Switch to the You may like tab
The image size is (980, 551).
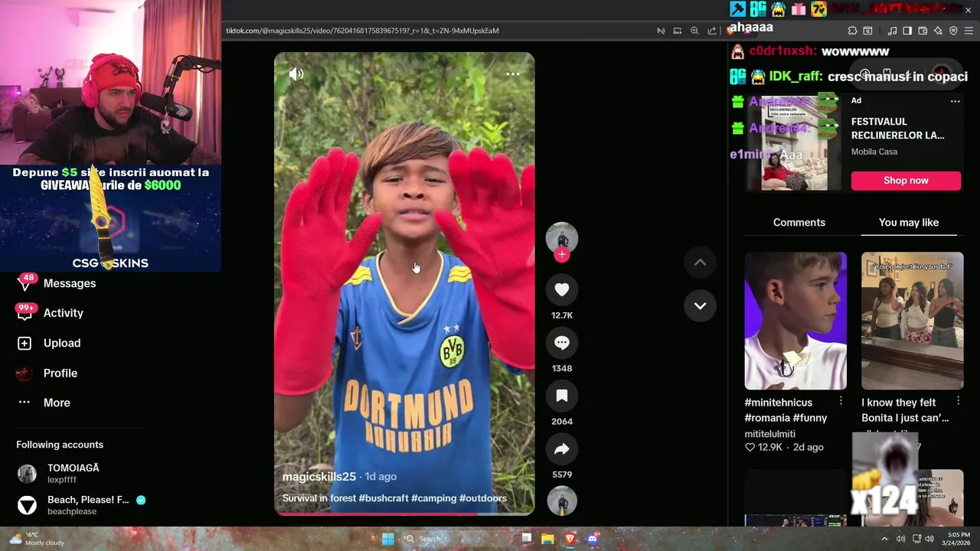coord(909,223)
